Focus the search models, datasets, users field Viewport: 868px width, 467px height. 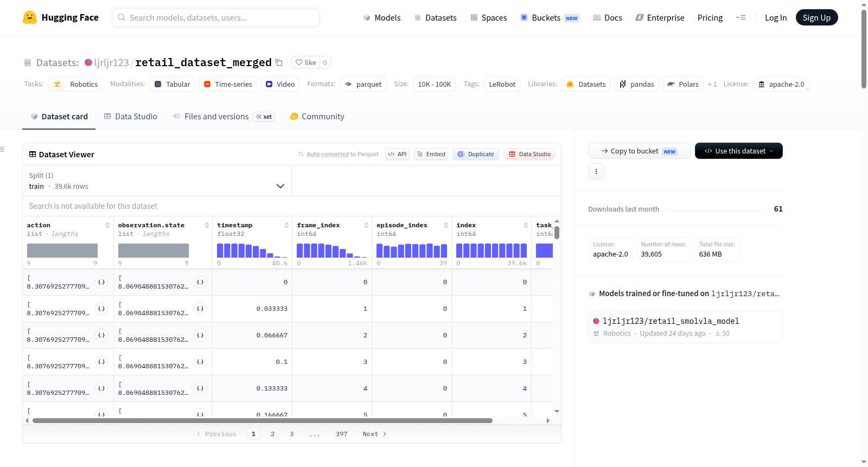216,17
